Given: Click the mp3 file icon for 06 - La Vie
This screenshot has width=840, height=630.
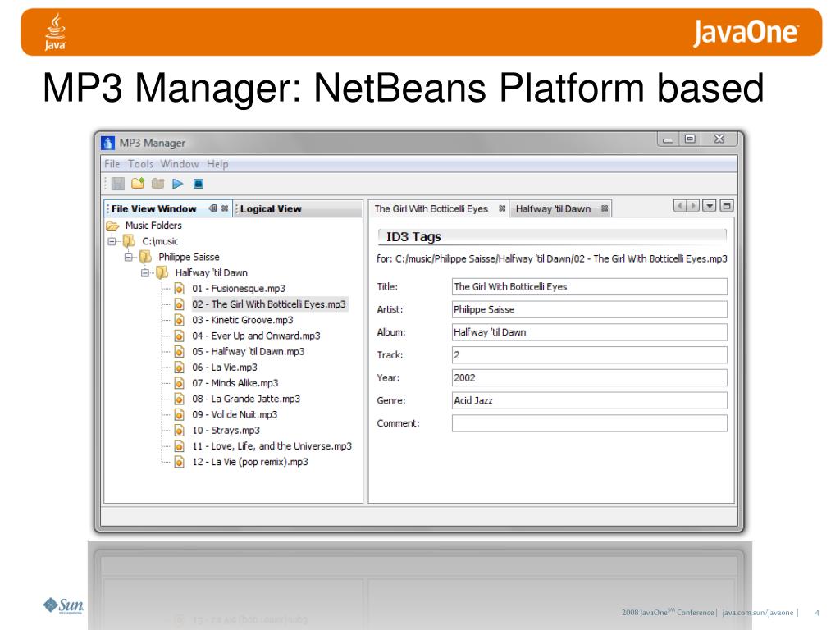Looking at the screenshot, I should coord(179,367).
